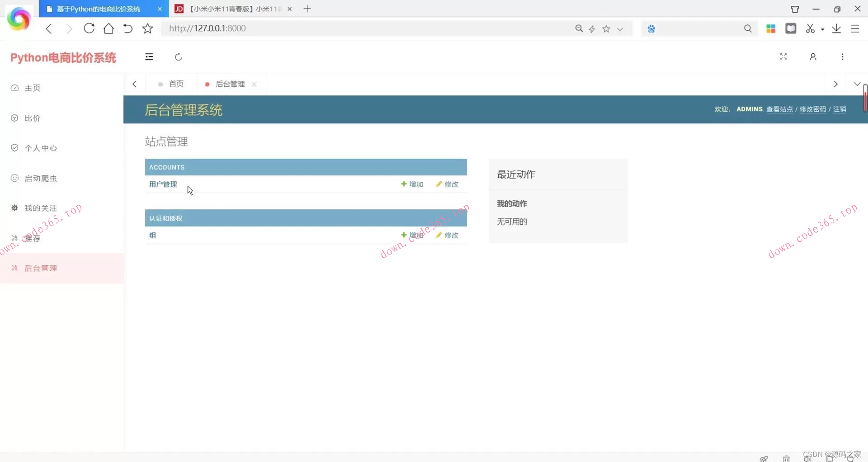Click 增加 in the 用户管理 row
The height and width of the screenshot is (462, 868).
click(x=412, y=184)
